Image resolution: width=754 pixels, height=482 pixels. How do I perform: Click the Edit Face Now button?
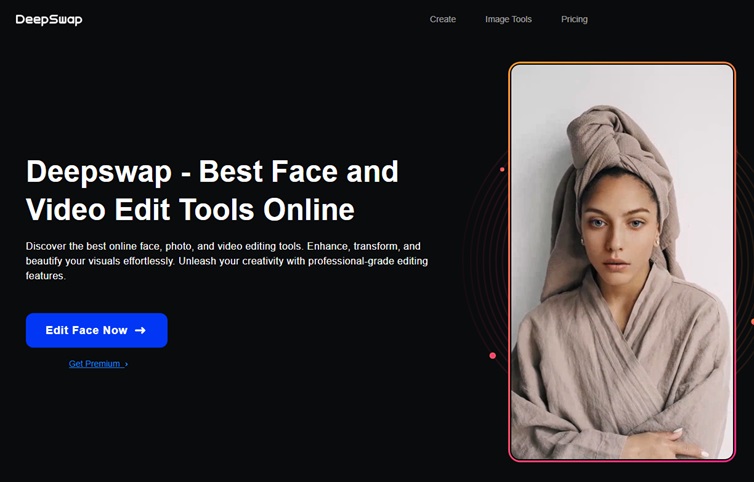coord(97,330)
